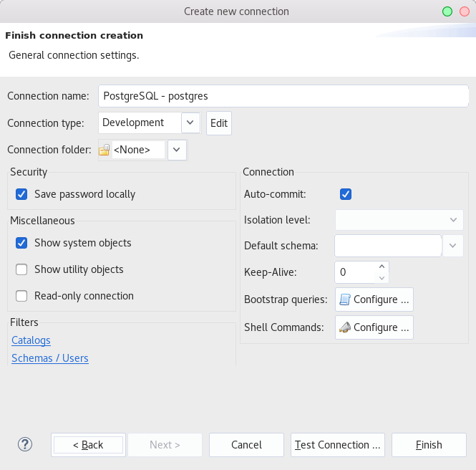Viewport: 476px width, 470px height.
Task: Increase the Keep-Alive value with up arrow
Action: coord(382,267)
